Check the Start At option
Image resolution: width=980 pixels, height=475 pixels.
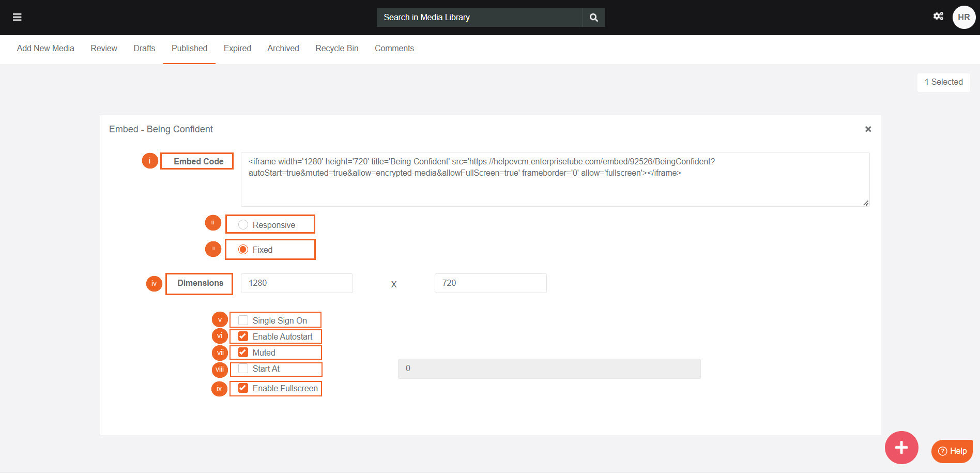click(243, 369)
